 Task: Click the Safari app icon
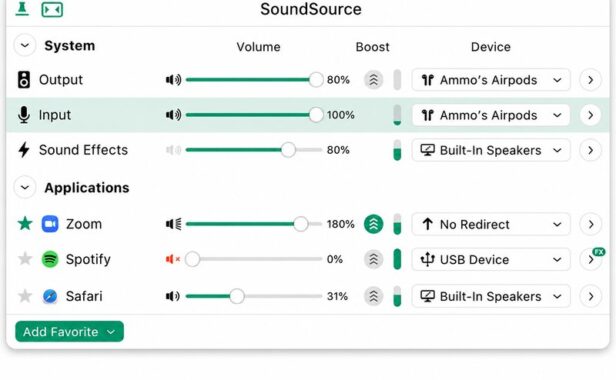pyautogui.click(x=50, y=296)
